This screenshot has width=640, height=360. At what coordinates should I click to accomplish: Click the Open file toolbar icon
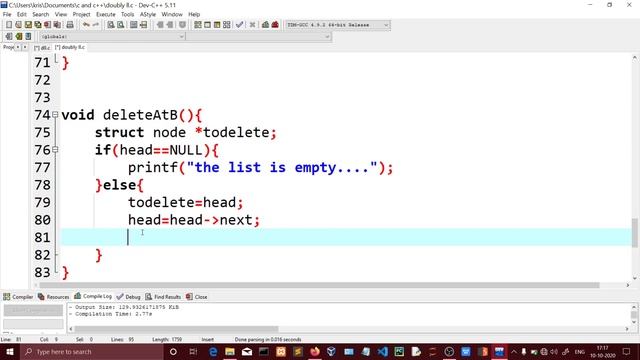pos(18,25)
